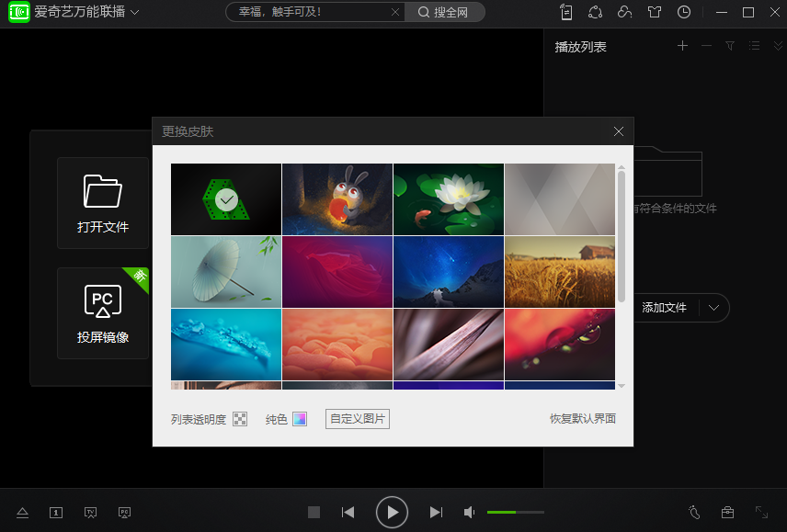Click the T-shirt skin icon in title bar
This screenshot has width=787, height=532.
pyautogui.click(x=654, y=13)
